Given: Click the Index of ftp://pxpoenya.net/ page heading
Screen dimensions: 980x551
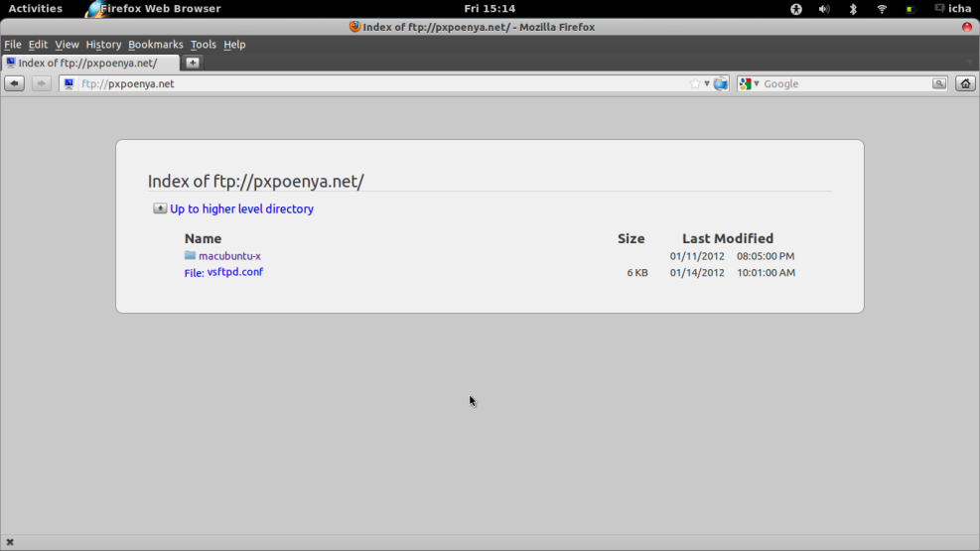Looking at the screenshot, I should tap(255, 181).
